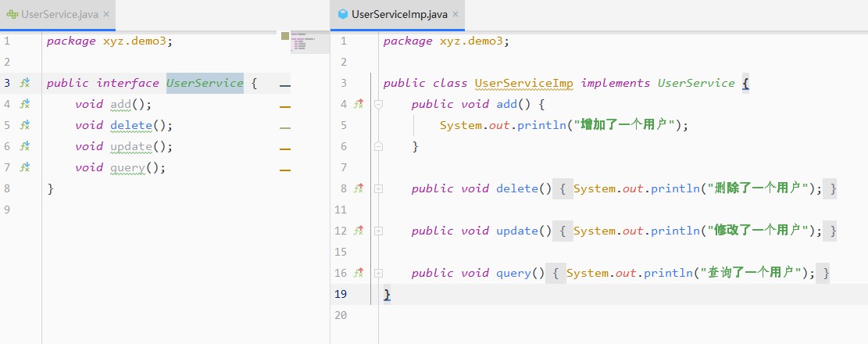Click the closing brace on line 19
868x344 pixels.
pyautogui.click(x=387, y=294)
